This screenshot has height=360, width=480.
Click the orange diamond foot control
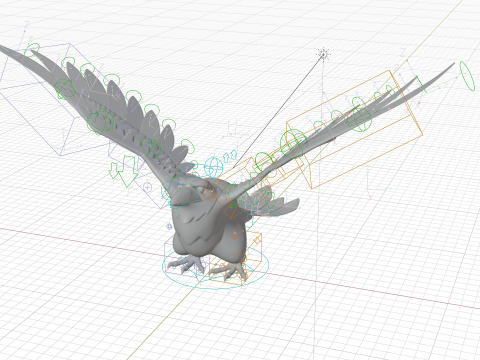(257, 240)
